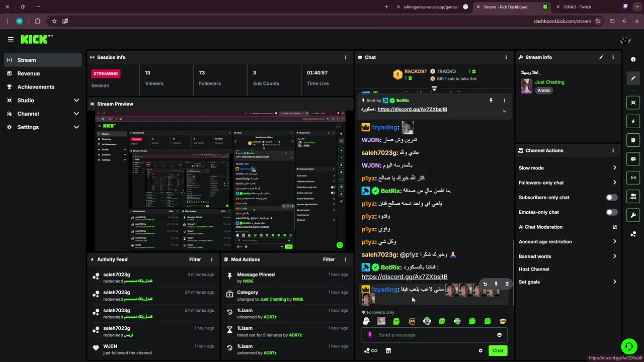Edit Stream info using the pencil icon
The image size is (644, 362).
click(601, 57)
